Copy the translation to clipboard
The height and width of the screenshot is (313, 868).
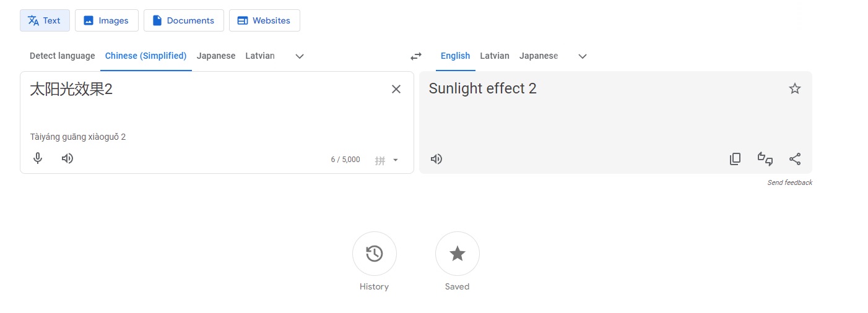735,159
